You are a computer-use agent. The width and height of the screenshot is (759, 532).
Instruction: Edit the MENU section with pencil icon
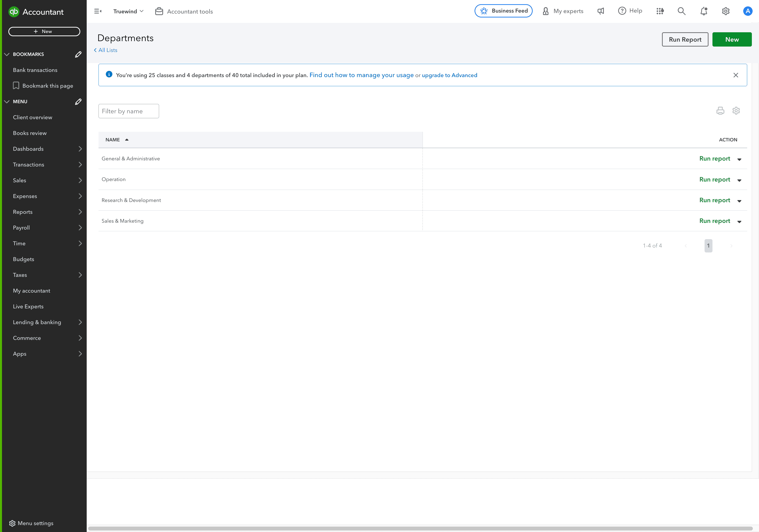(78, 101)
